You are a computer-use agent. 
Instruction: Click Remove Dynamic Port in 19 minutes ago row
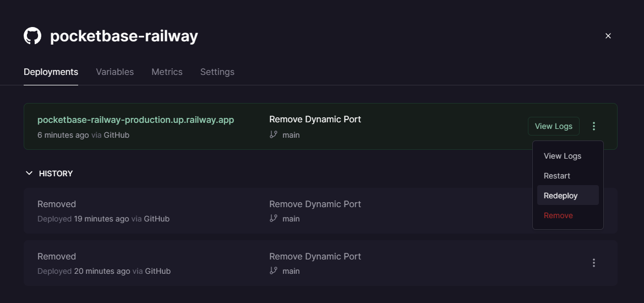coord(315,204)
